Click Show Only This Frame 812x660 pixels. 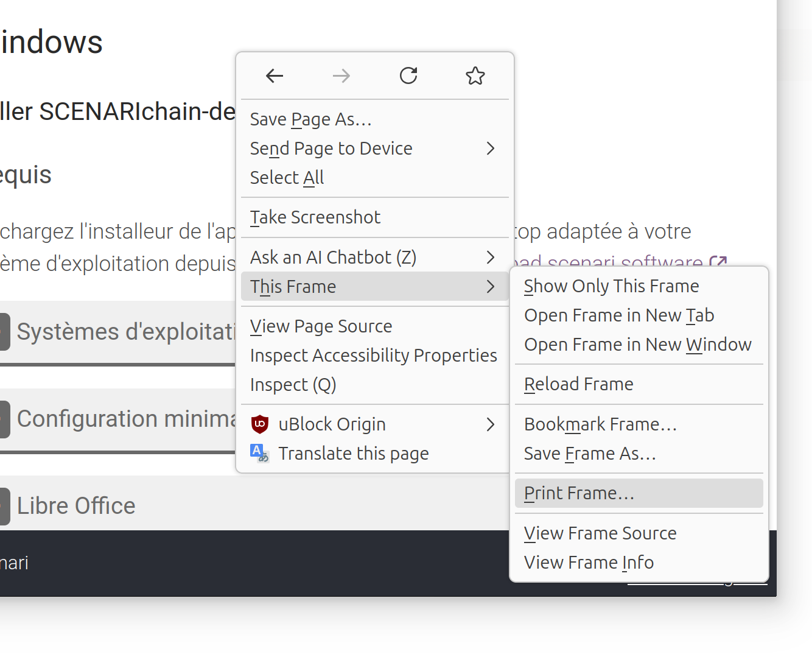pyautogui.click(x=611, y=286)
